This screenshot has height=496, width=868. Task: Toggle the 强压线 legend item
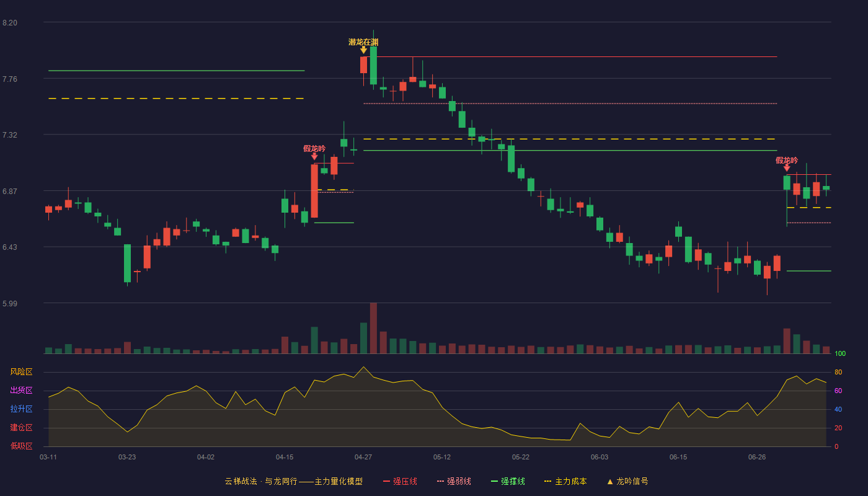tap(400, 481)
